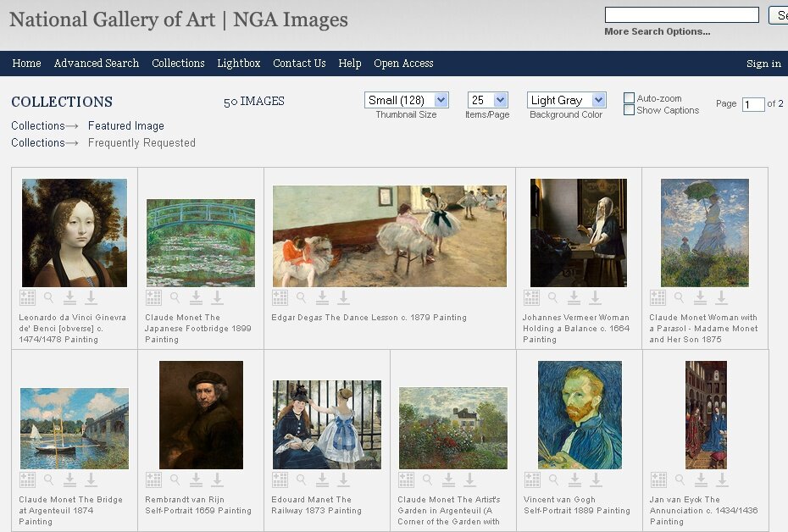Go to Home in the navigation bar
This screenshot has height=532, width=788.
coord(26,64)
